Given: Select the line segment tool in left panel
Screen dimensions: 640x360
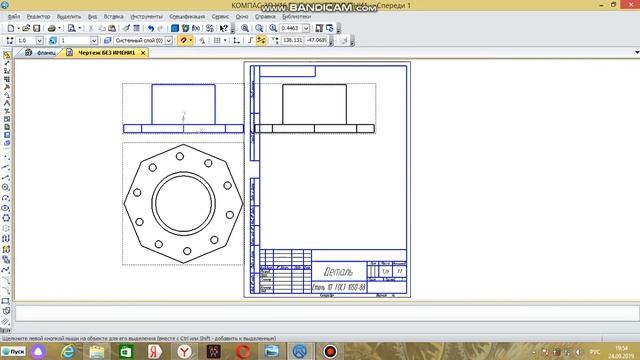Looking at the screenshot, I should tap(5, 177).
